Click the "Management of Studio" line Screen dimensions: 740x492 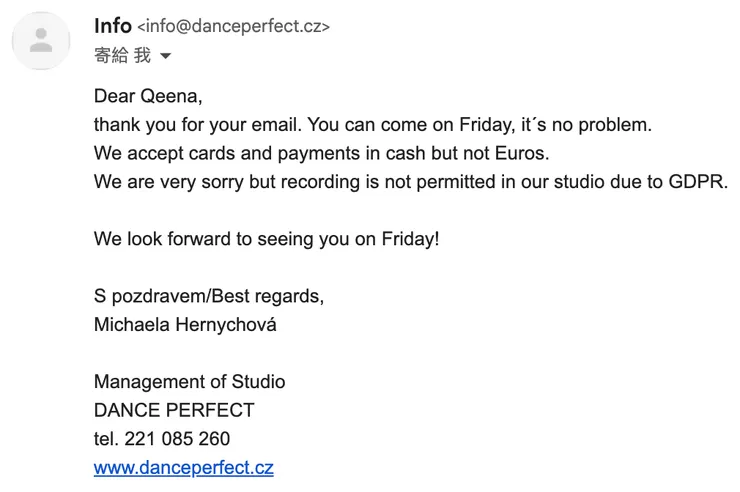[x=189, y=382]
